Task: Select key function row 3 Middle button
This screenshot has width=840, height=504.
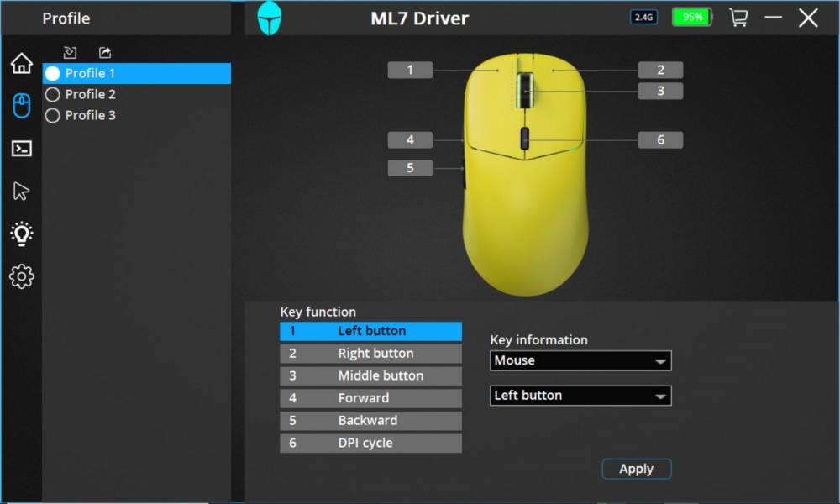Action: pos(370,376)
